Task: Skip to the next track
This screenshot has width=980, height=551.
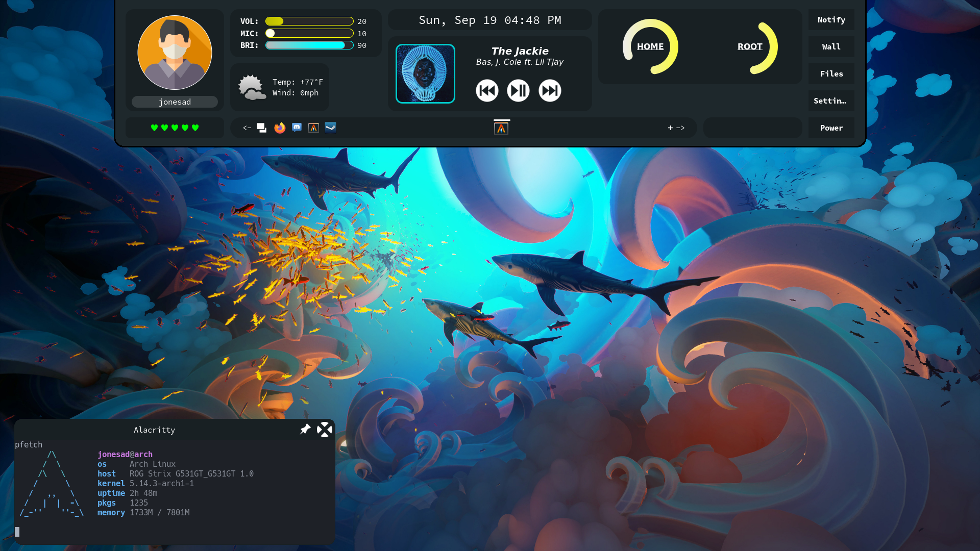Action: coord(550,91)
